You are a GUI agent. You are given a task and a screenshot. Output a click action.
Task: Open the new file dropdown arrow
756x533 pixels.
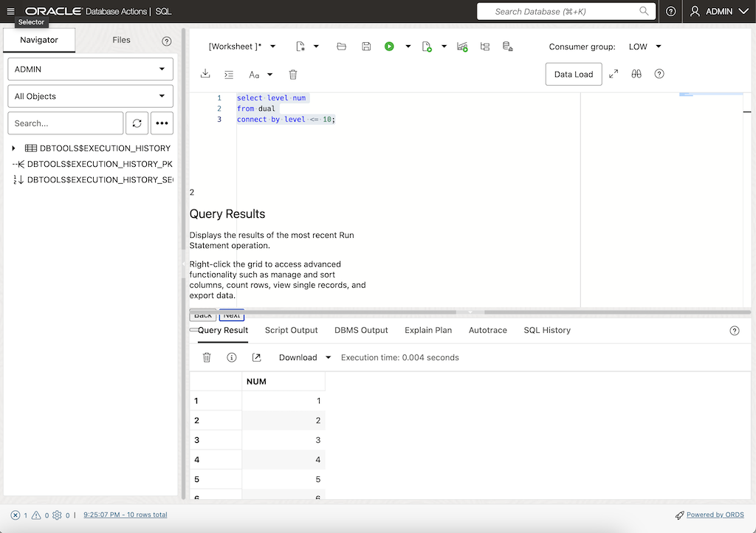pyautogui.click(x=316, y=47)
